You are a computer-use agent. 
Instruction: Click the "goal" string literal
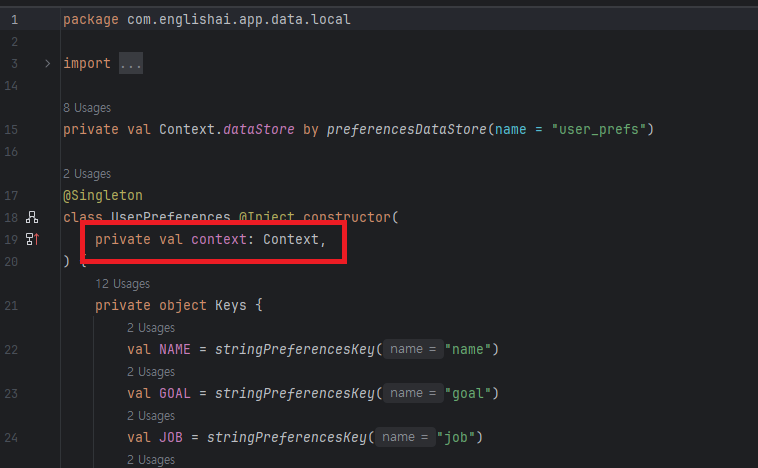(467, 394)
